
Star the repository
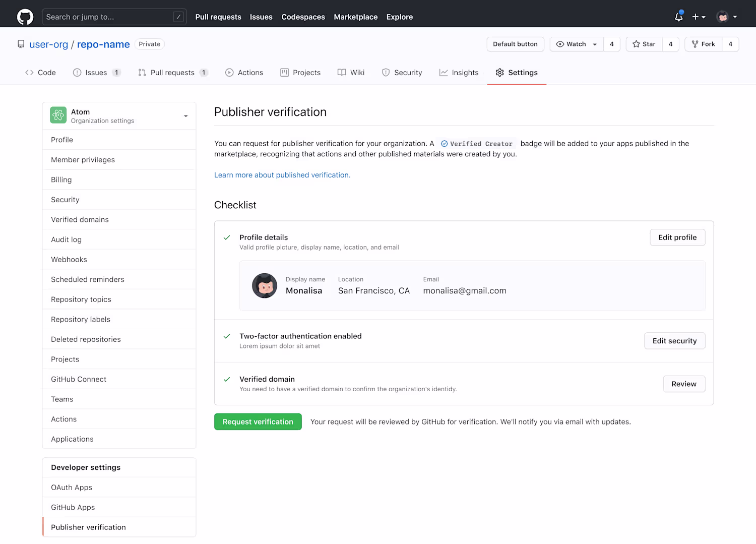click(644, 44)
